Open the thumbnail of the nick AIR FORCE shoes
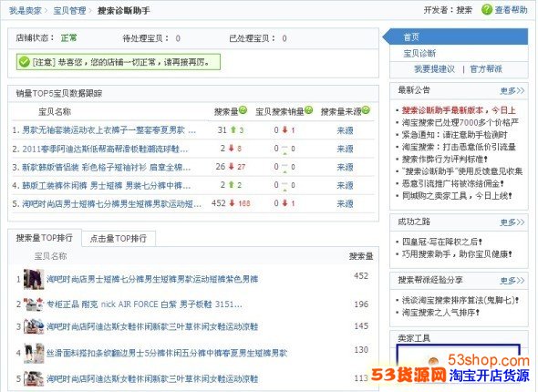Image resolution: width=538 pixels, height=392 pixels. (x=34, y=304)
